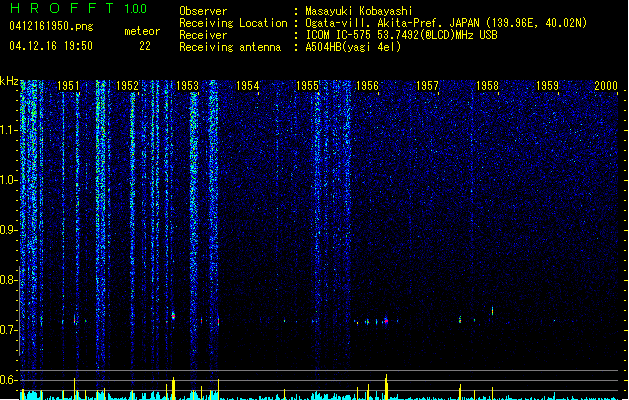Click the date stamp 04.12.16 19:50

tap(51, 46)
